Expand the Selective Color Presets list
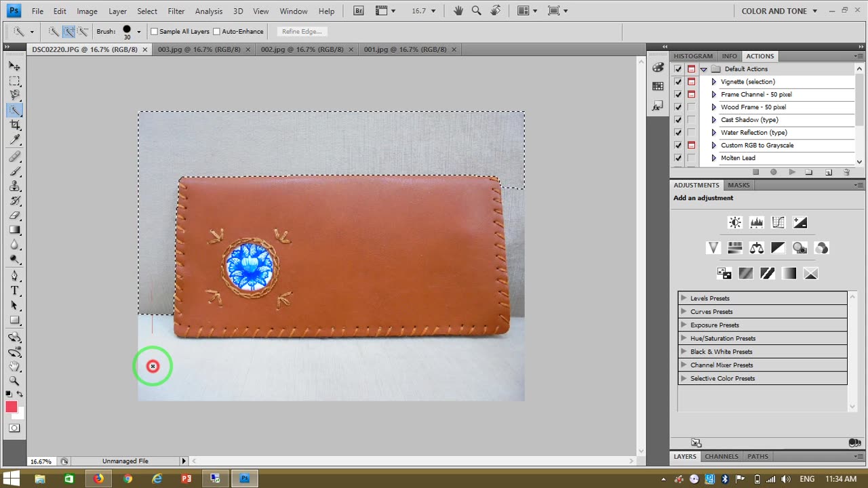This screenshot has width=868, height=488. (684, 378)
